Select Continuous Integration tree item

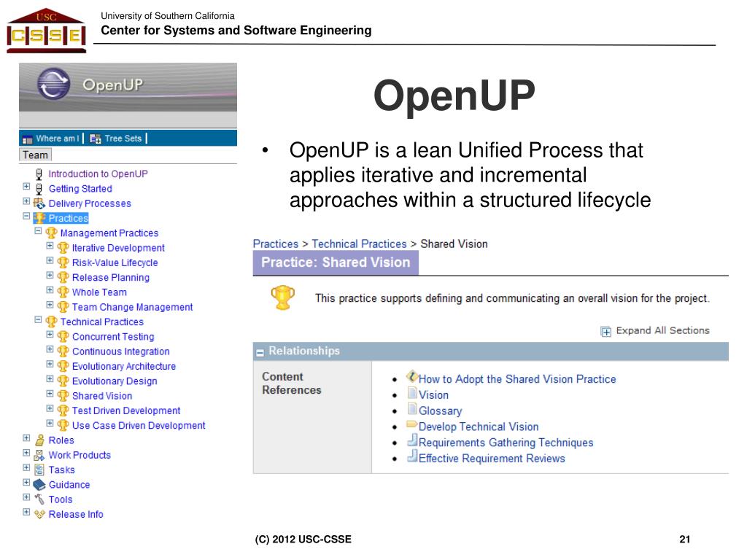121,351
